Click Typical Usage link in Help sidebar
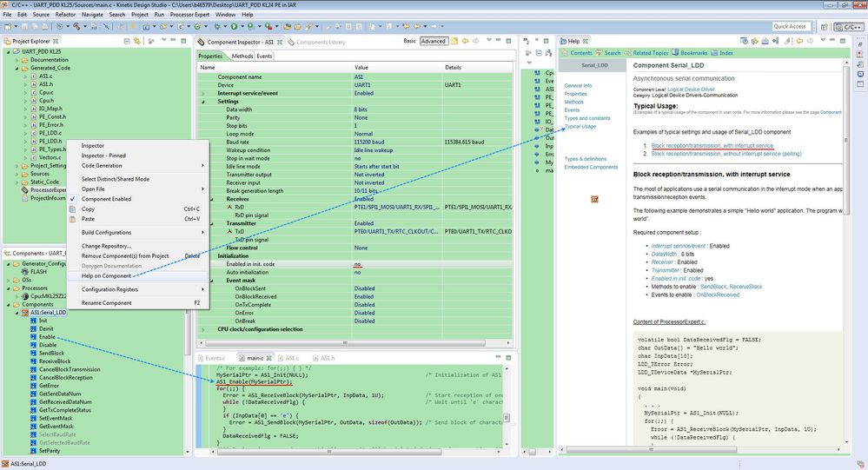 (580, 126)
